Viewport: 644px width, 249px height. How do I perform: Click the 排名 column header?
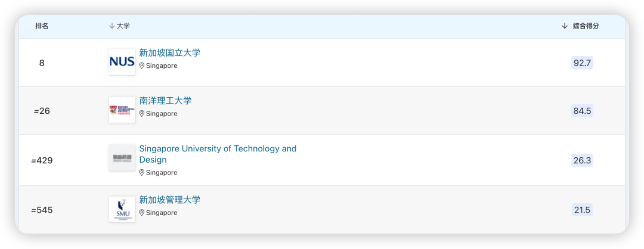(42, 26)
